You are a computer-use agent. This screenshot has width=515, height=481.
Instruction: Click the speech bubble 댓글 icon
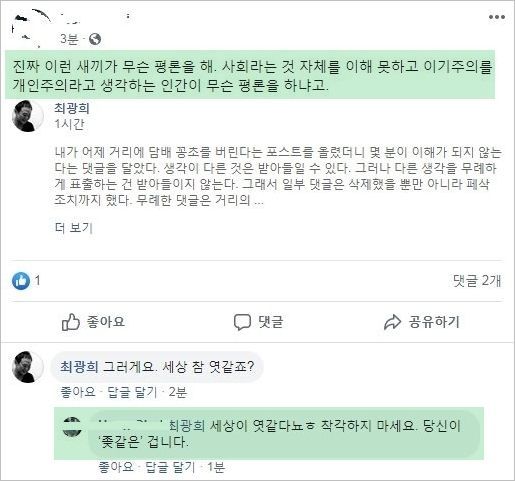[242, 322]
